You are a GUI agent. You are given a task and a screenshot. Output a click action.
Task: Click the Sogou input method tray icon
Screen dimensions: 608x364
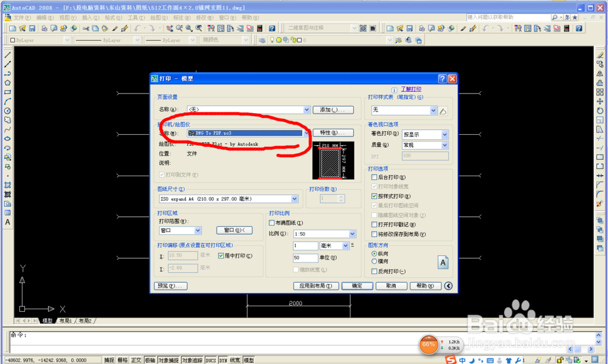(x=451, y=360)
